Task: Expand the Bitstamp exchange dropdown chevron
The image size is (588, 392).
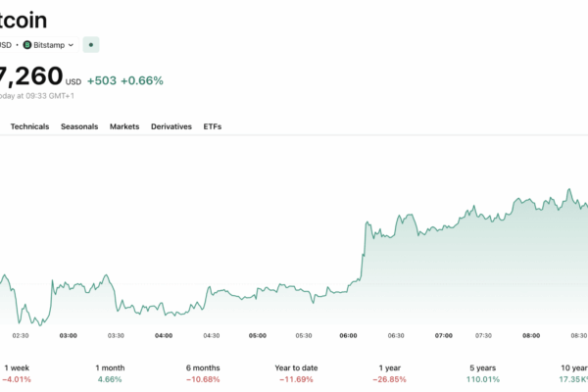Action: (71, 45)
